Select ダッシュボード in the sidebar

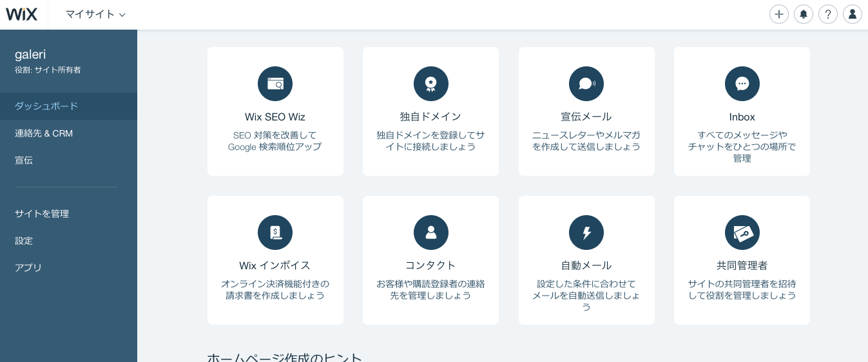[x=68, y=106]
